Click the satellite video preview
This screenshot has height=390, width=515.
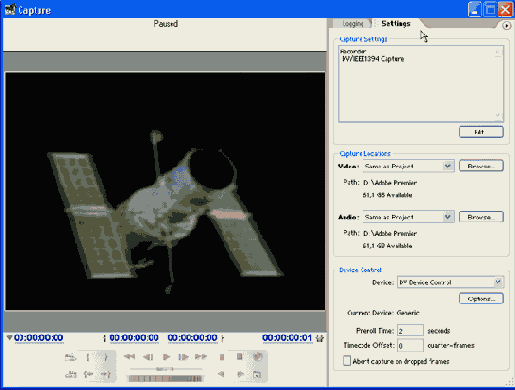(x=165, y=191)
